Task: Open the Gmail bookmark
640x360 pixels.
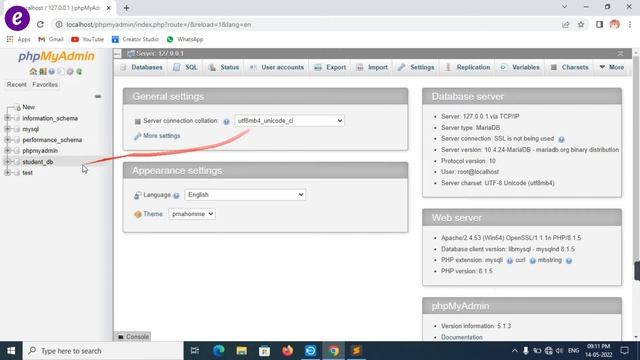Action: pyautogui.click(x=51, y=39)
